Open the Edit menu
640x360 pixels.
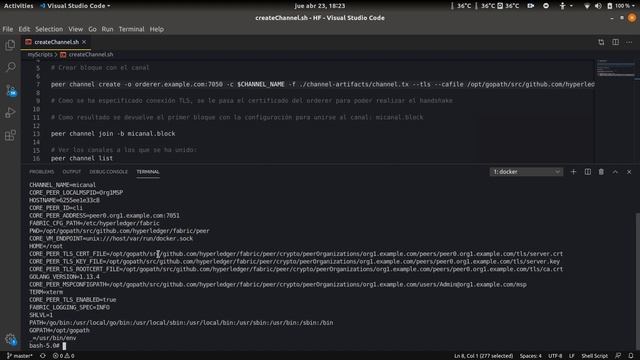pyautogui.click(x=24, y=29)
